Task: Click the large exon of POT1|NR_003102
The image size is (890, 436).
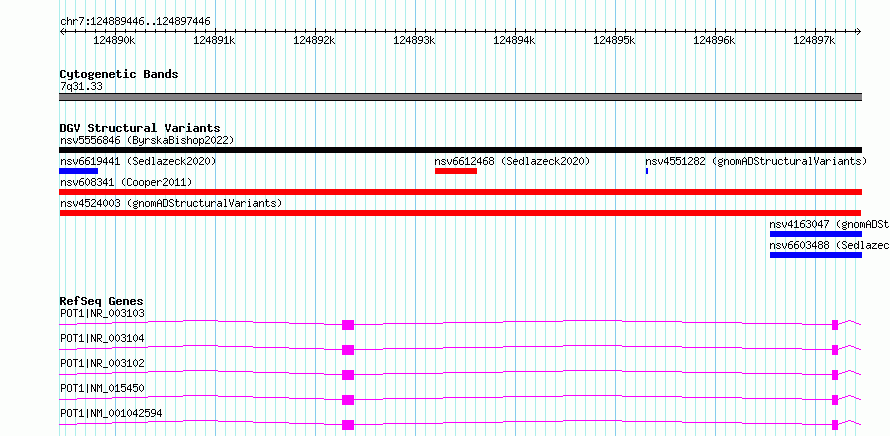Action: (348, 375)
